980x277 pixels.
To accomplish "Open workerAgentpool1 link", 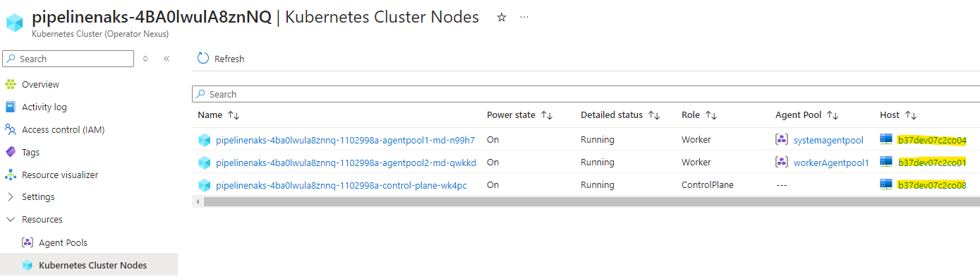I will 831,163.
